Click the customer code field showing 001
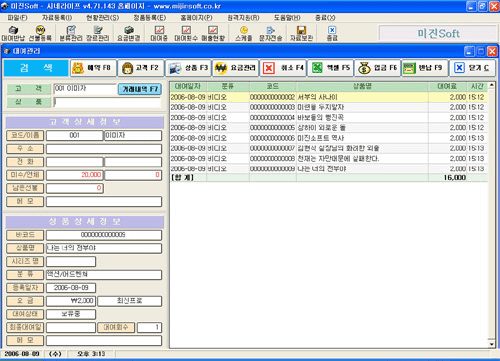Image resolution: width=500 pixels, height=361 pixels. pos(74,135)
